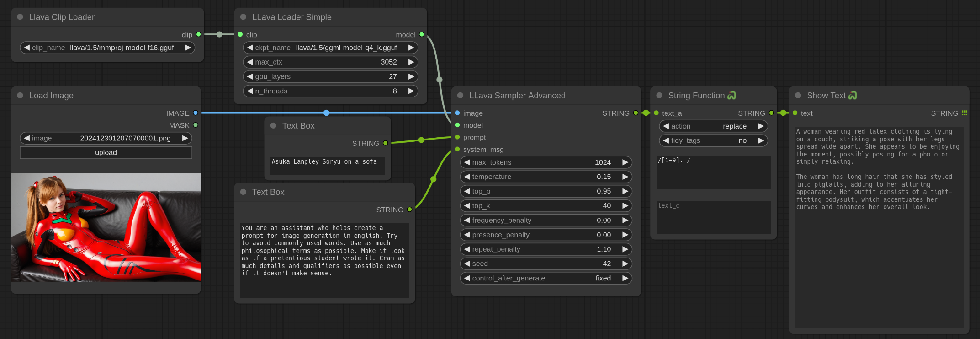Click Show Text output text area
980x339 pixels.
click(879, 227)
